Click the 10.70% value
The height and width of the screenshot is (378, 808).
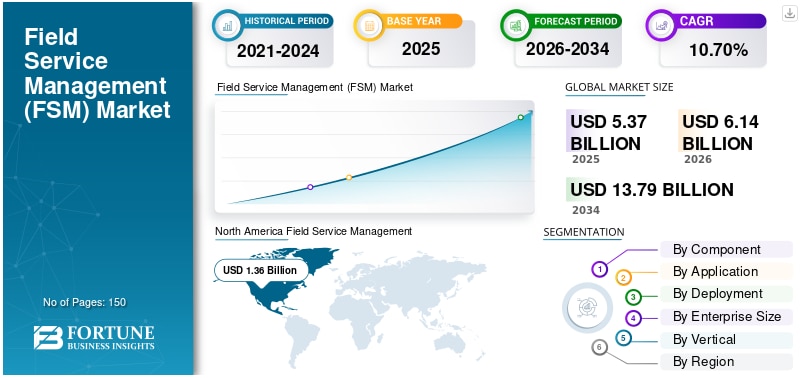[x=718, y=50]
